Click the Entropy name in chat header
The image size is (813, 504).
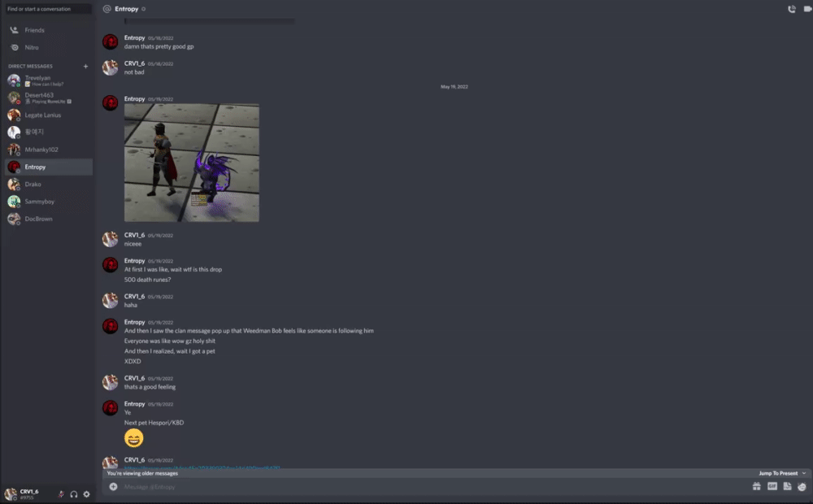click(x=127, y=9)
